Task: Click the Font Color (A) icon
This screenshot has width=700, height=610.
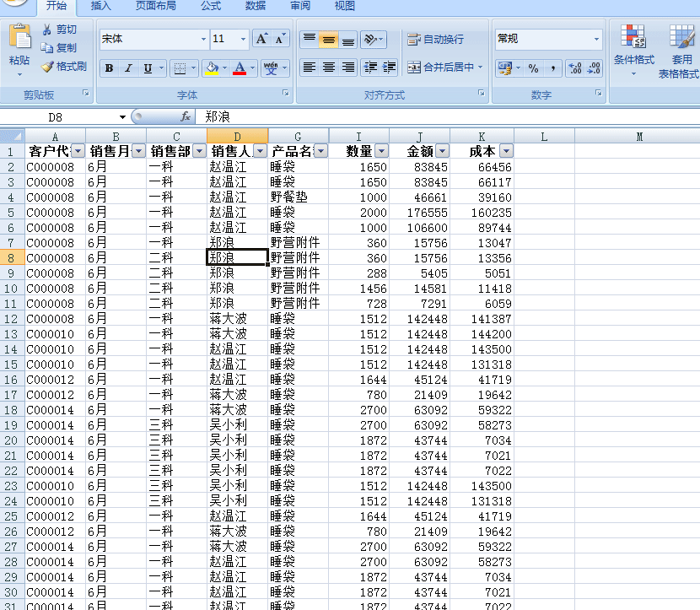Action: coord(238,66)
